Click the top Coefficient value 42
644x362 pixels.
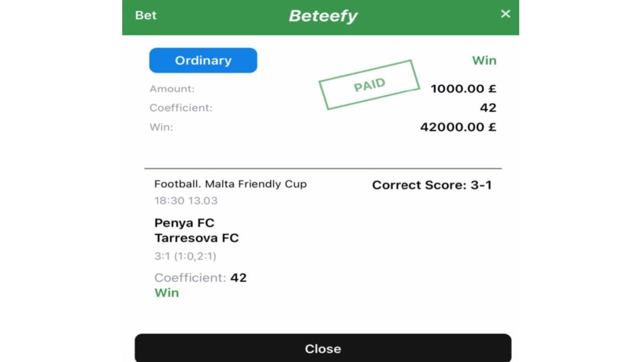tap(488, 108)
